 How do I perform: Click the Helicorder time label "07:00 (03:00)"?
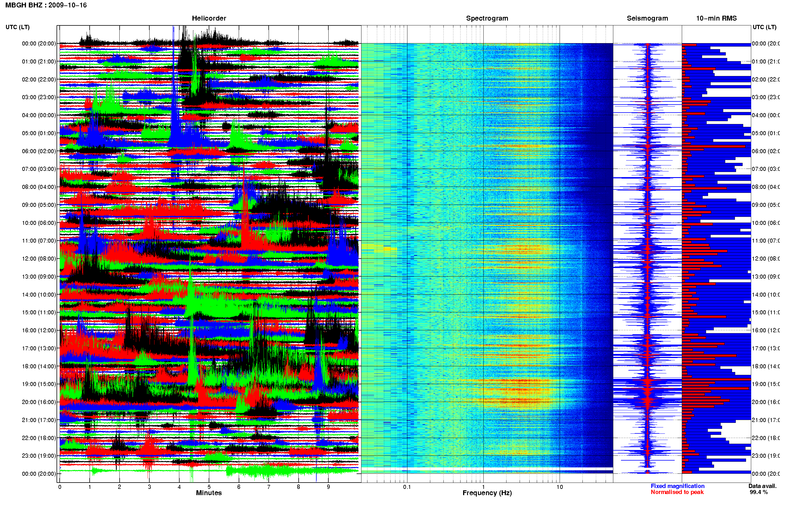click(x=39, y=169)
